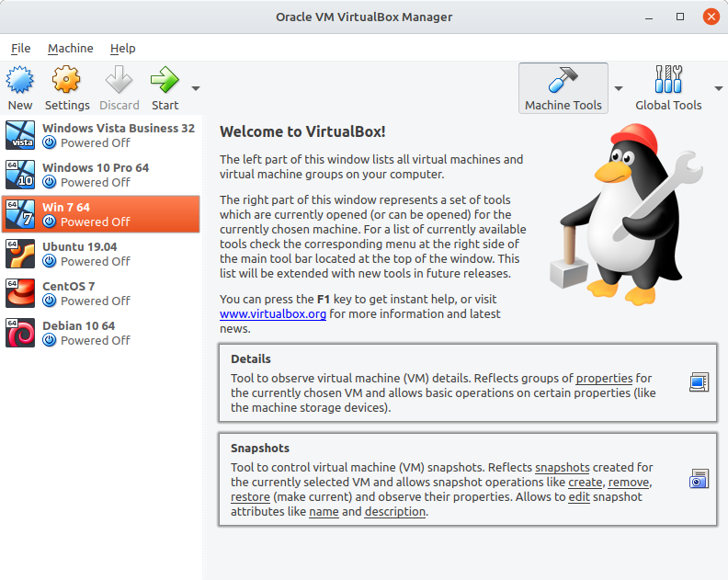
Task: Select the CentOS 7 name
Action: click(x=68, y=286)
